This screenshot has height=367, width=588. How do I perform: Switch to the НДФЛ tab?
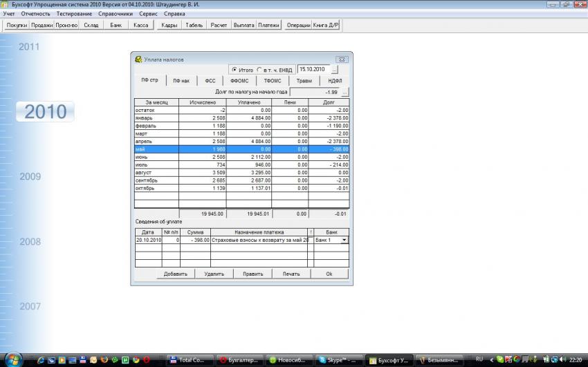[335, 81]
